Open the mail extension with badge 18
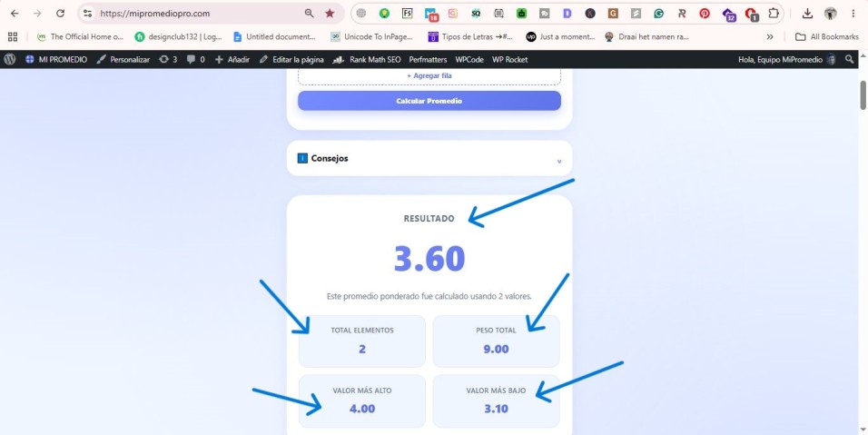868x435 pixels. coord(430,14)
